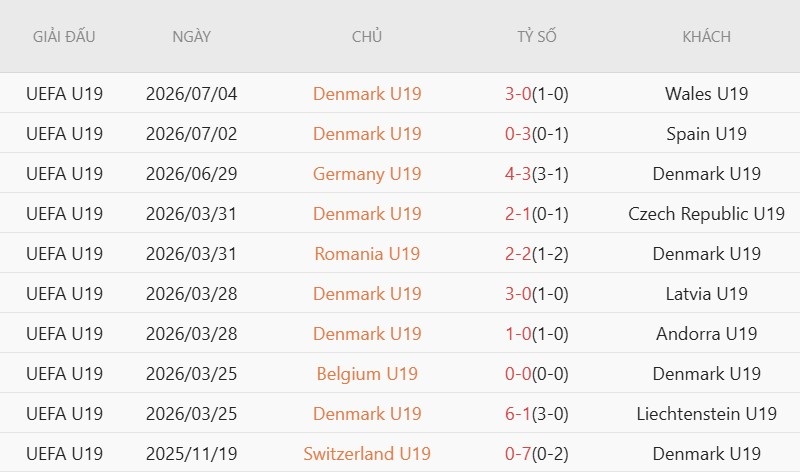Select the Latvia U19 away team
800x472 pixels.
[706, 294]
